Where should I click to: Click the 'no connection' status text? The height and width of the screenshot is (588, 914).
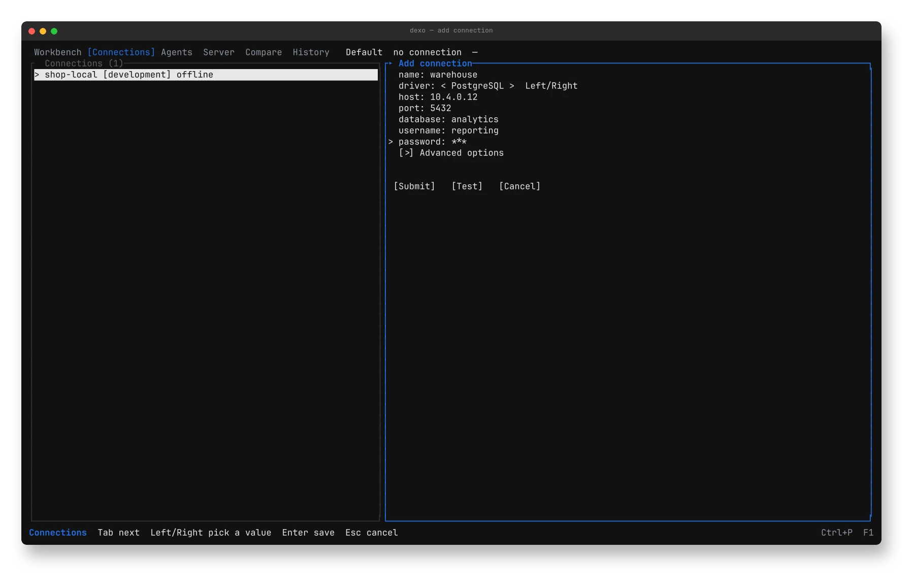(x=427, y=52)
